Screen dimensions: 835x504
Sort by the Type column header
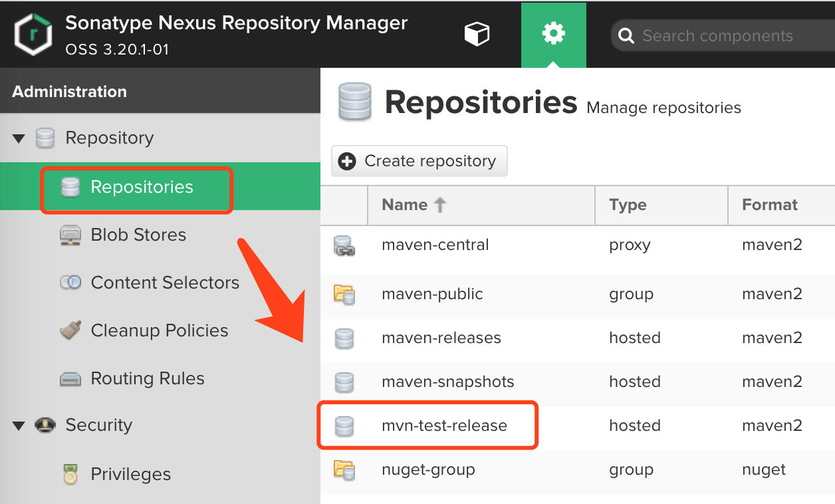(661, 205)
